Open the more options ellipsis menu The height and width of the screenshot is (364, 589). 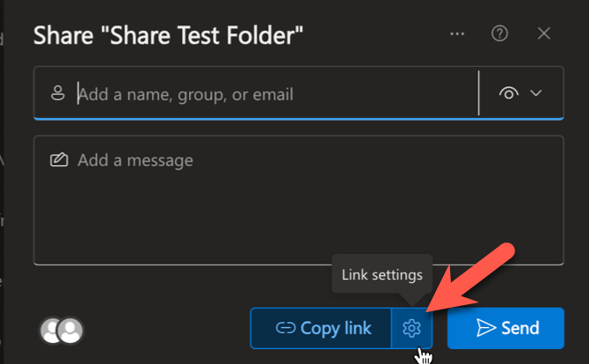(x=457, y=34)
